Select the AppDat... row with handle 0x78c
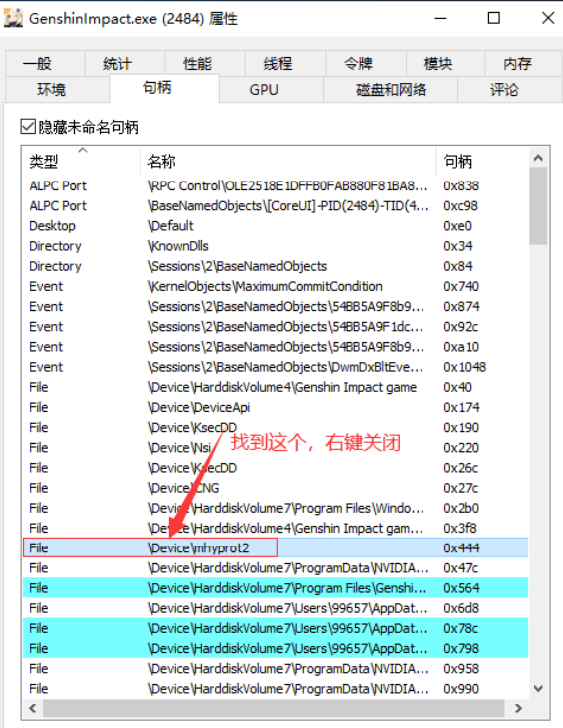 (275, 628)
